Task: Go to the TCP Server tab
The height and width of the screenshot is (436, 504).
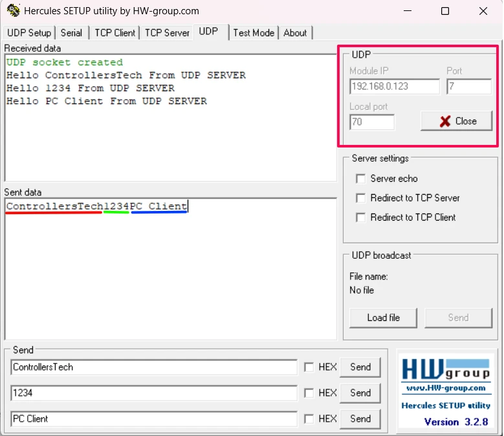Action: (167, 33)
